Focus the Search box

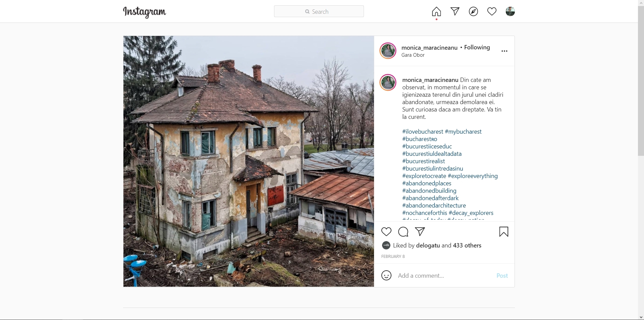(x=319, y=11)
